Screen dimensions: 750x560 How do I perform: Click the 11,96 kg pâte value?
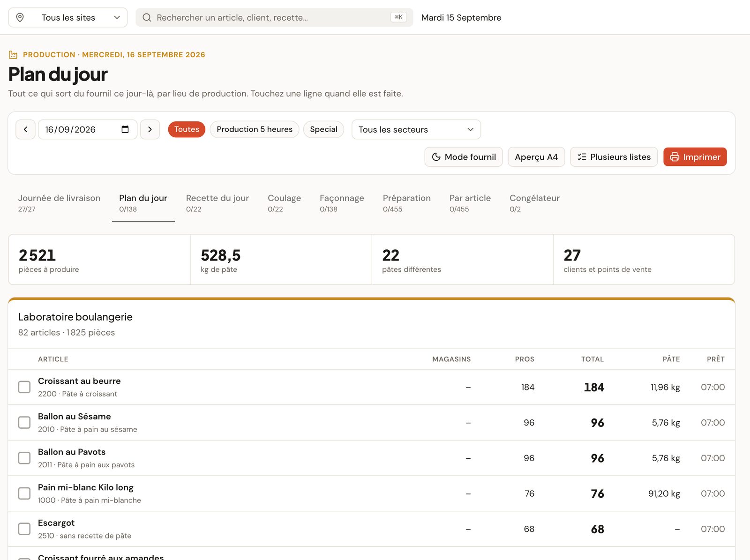point(665,387)
